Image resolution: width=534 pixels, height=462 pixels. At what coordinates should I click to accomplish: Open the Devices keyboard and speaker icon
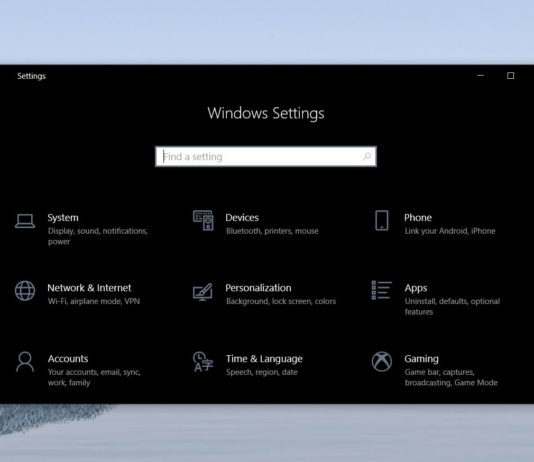click(x=203, y=220)
